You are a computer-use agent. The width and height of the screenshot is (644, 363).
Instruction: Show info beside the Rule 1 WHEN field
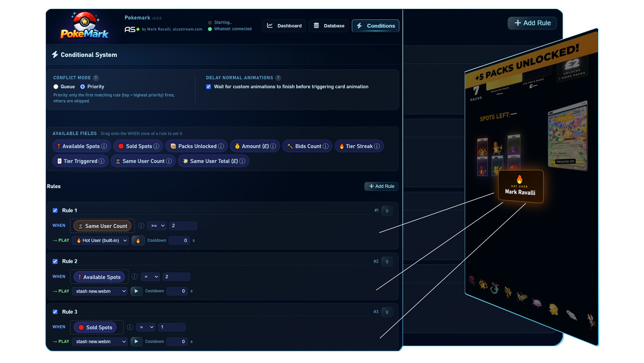[141, 226]
